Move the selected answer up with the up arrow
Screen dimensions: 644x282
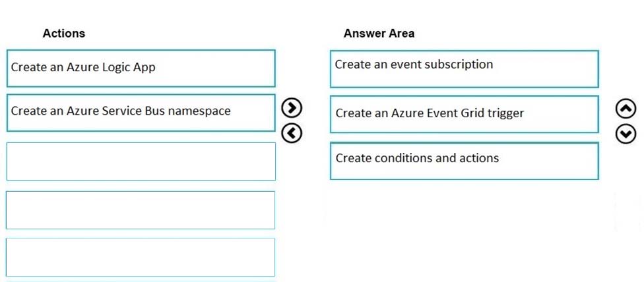coord(626,109)
